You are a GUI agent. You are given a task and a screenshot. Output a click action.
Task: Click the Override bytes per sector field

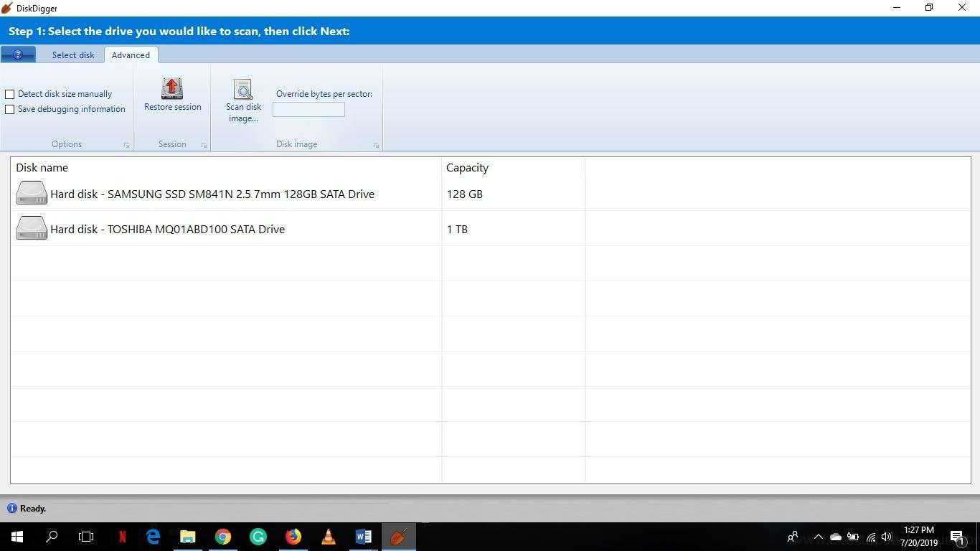308,109
